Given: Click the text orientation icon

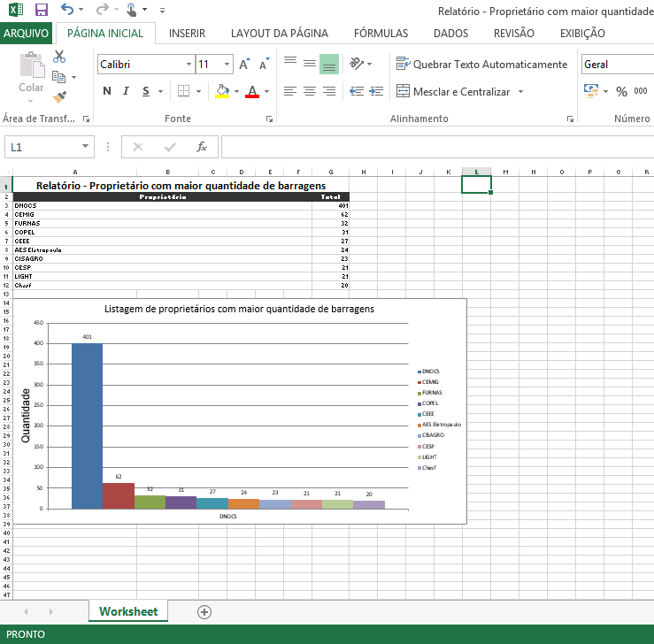Looking at the screenshot, I should 357,64.
